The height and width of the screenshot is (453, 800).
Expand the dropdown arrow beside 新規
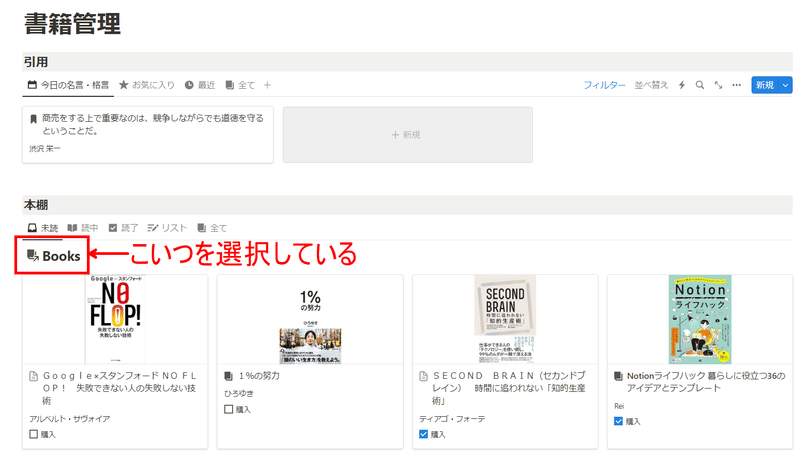785,85
